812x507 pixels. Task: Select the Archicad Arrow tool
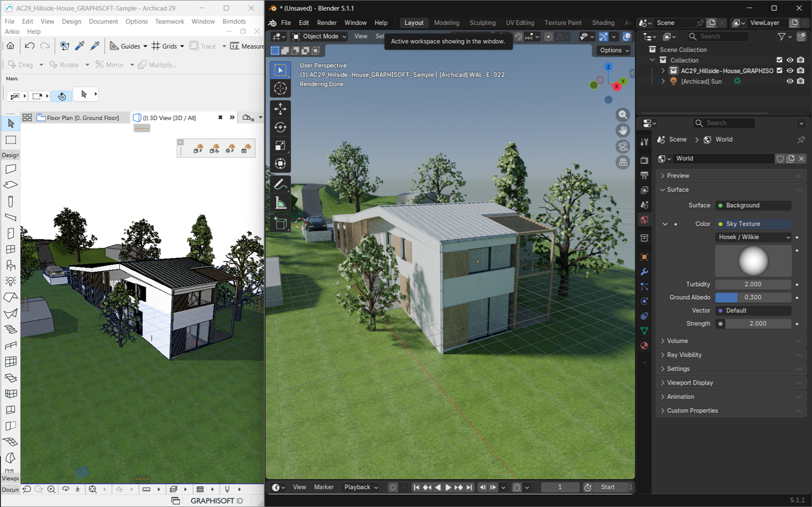11,124
